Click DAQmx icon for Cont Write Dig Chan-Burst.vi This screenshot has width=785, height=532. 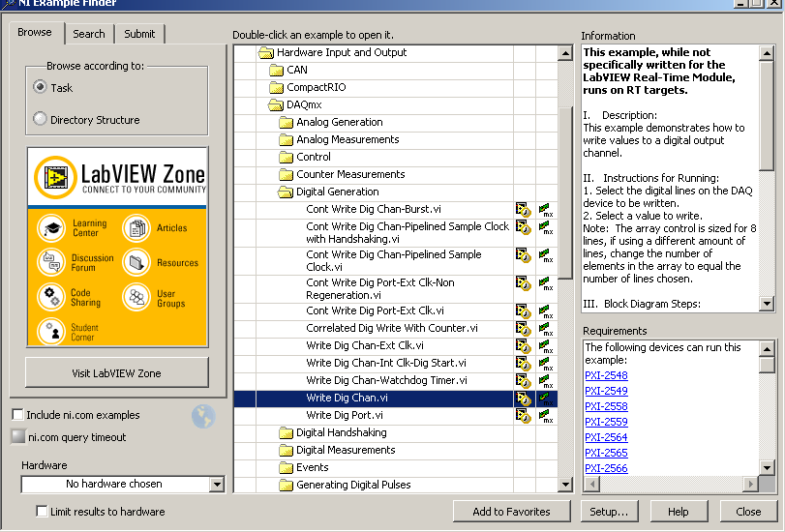point(546,210)
